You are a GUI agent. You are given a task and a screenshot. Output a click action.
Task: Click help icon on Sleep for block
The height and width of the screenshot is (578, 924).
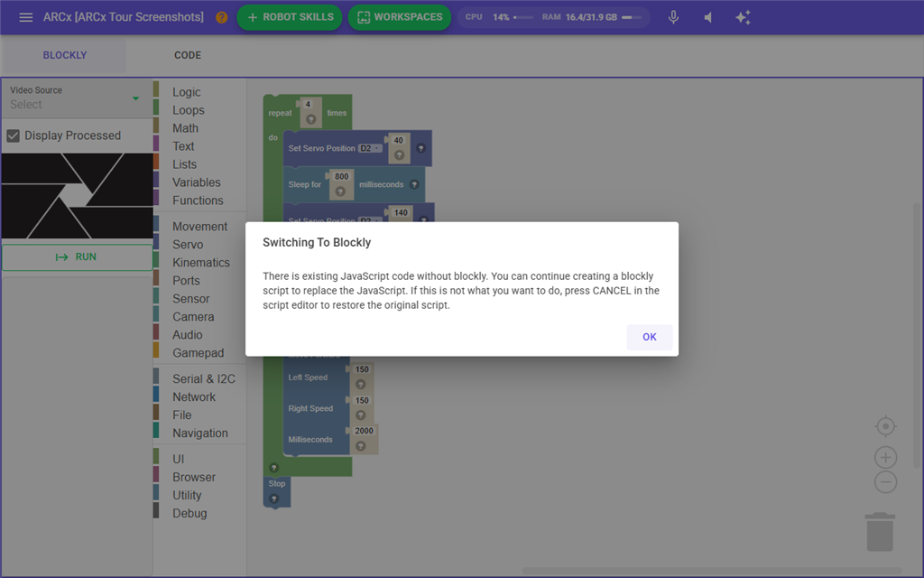click(x=414, y=184)
